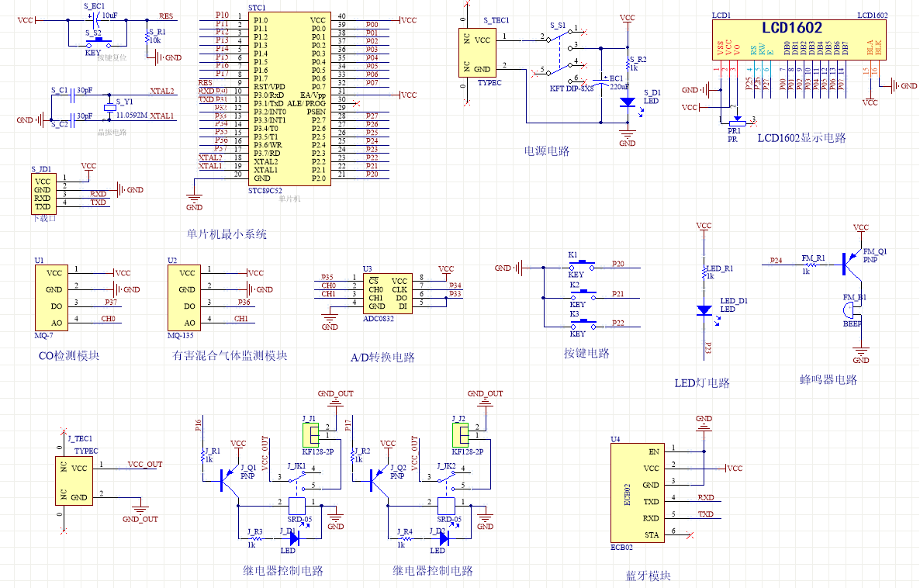The width and height of the screenshot is (920, 588).
Task: Click the 蜂鸣器电路 title text
Action: click(828, 379)
